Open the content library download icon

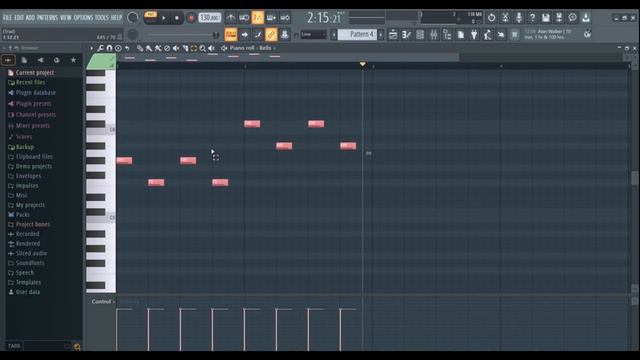coord(586,18)
